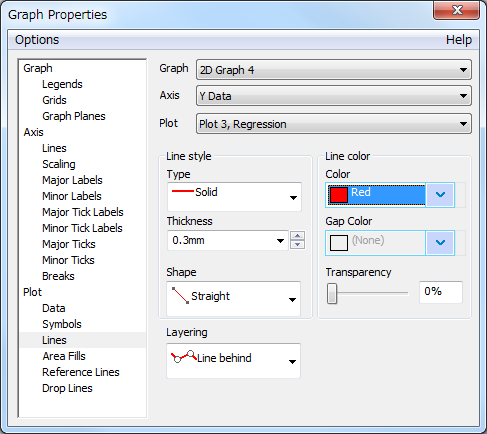Image resolution: width=487 pixels, height=434 pixels.
Task: Click the Straight shape line icon
Action: (180, 296)
